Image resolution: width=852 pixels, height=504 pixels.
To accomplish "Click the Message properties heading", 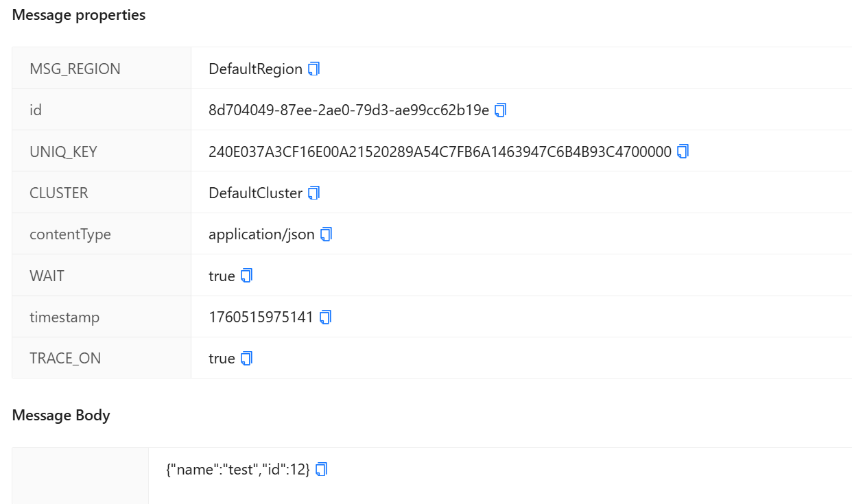I will pyautogui.click(x=79, y=15).
